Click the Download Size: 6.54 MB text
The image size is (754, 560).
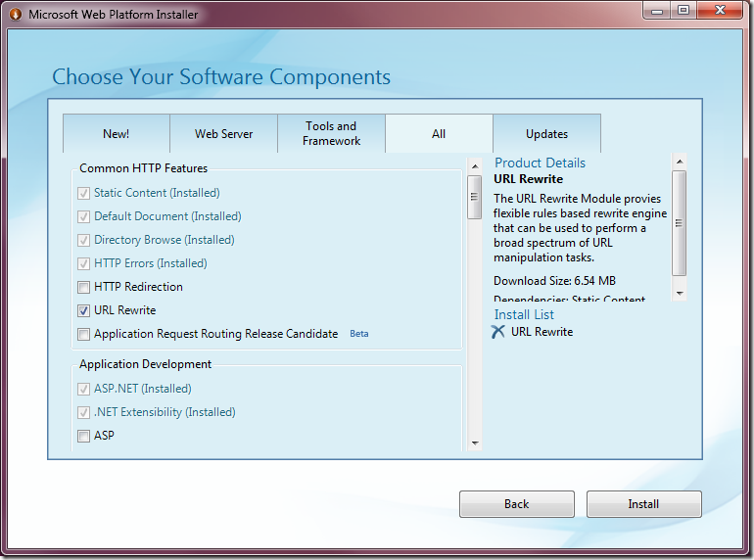(554, 281)
